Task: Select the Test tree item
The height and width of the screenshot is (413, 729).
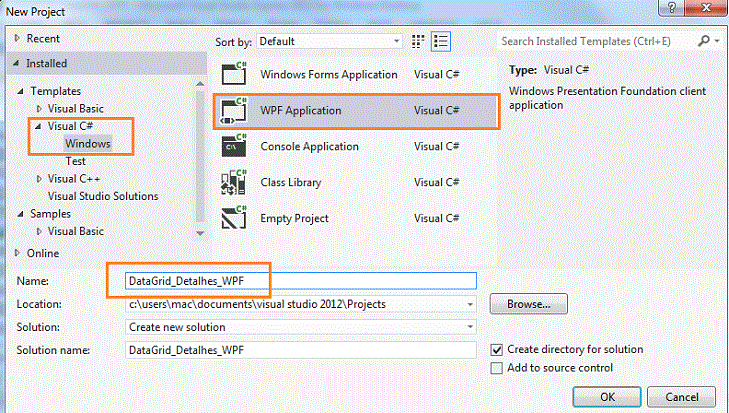Action: pos(75,161)
